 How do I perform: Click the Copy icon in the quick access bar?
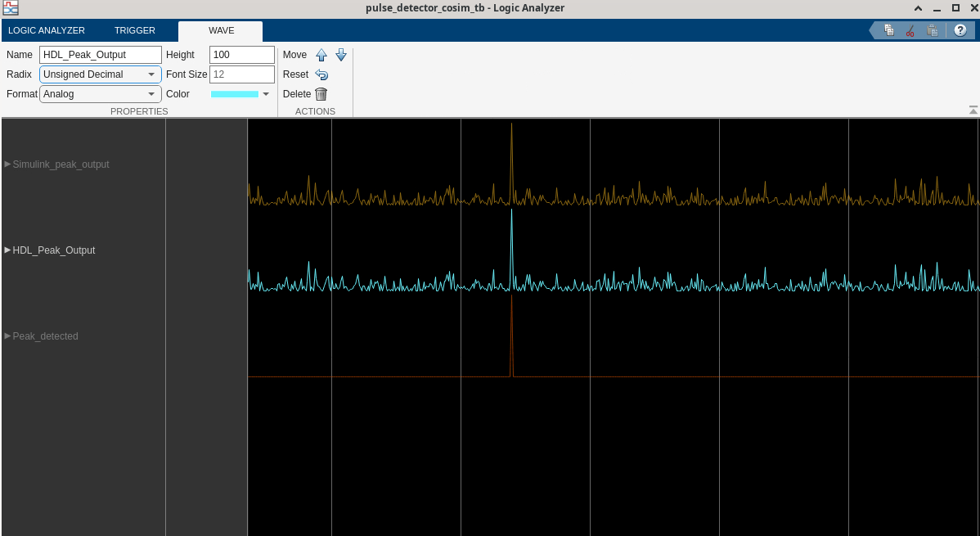pos(889,30)
